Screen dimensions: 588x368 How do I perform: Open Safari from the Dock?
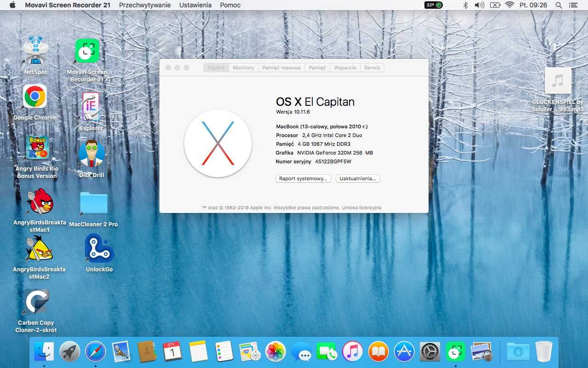[96, 352]
